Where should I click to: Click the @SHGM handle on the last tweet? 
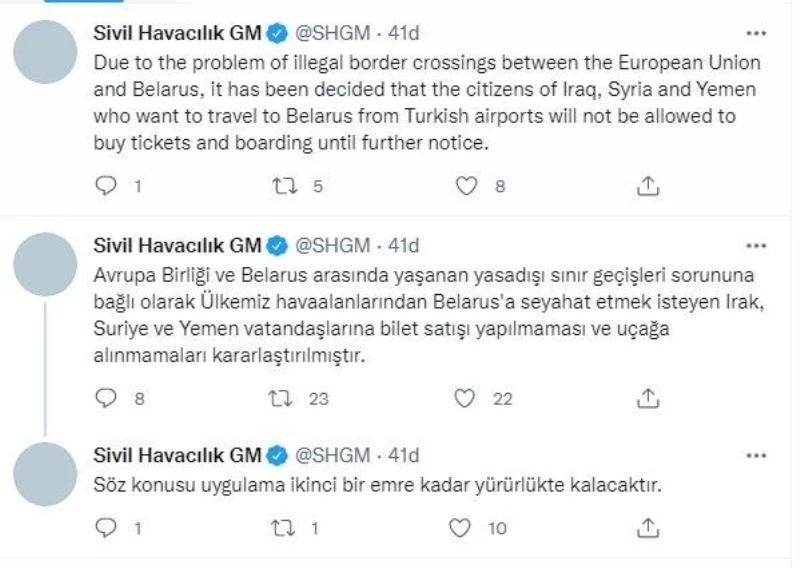(x=333, y=455)
